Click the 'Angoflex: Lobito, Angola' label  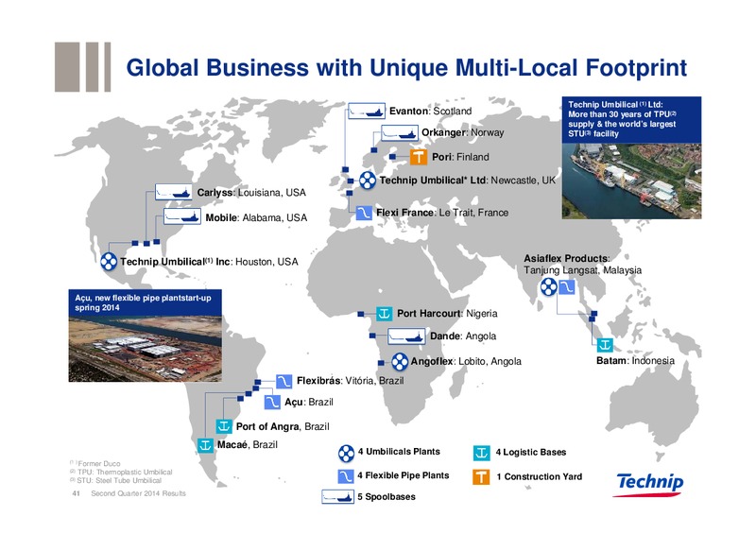(x=466, y=361)
